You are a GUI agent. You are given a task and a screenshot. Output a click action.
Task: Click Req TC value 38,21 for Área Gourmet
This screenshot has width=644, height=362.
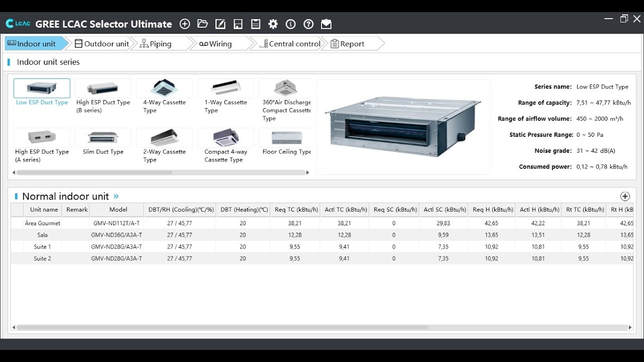click(295, 223)
